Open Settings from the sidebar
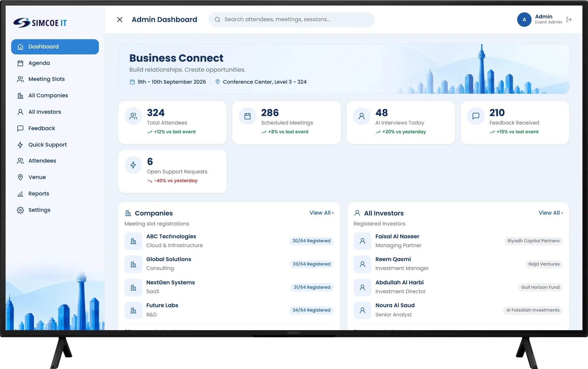The width and height of the screenshot is (588, 369). pos(55,210)
